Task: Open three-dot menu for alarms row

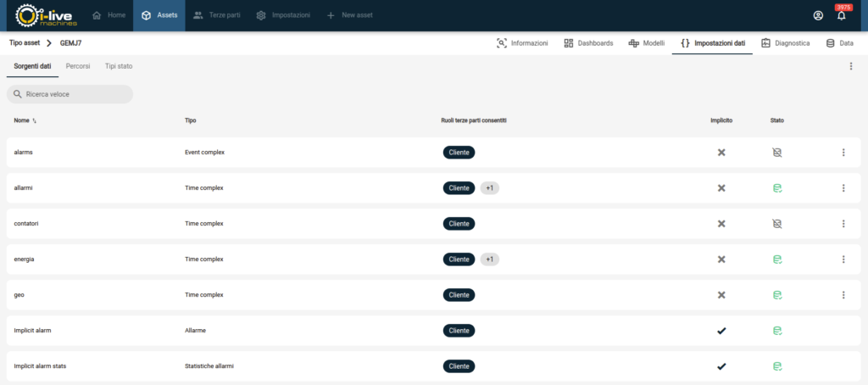Action: pos(843,153)
